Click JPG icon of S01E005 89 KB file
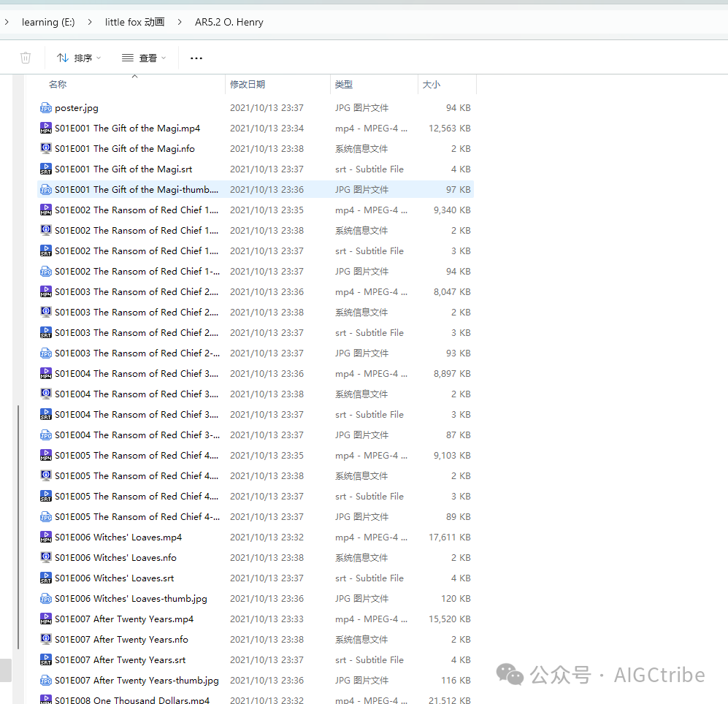 (46, 516)
